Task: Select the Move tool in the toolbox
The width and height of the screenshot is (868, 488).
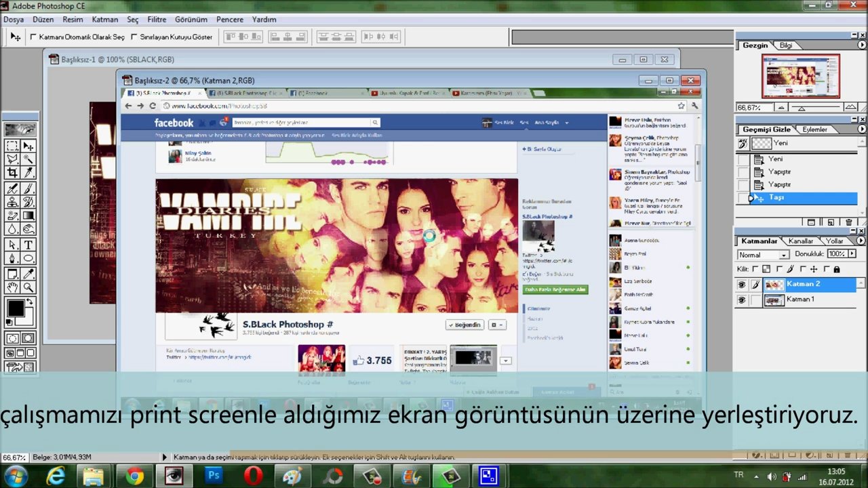Action: (x=28, y=146)
